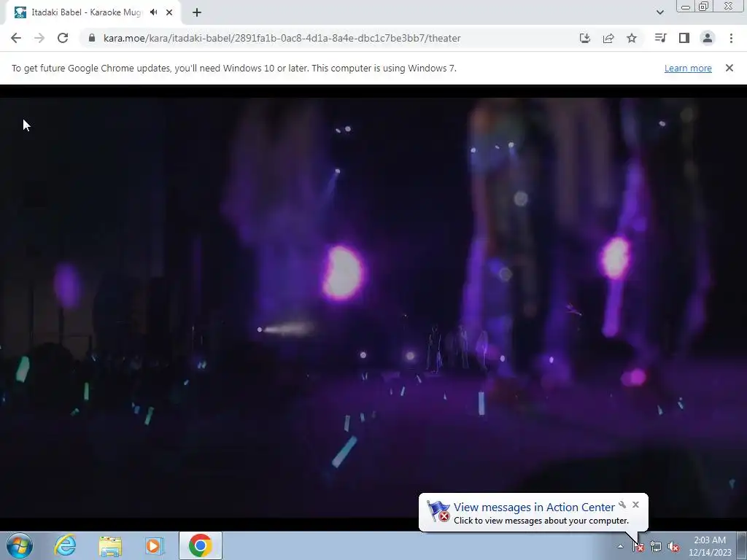Expand the tab search dropdown
747x560 pixels.
coord(659,12)
